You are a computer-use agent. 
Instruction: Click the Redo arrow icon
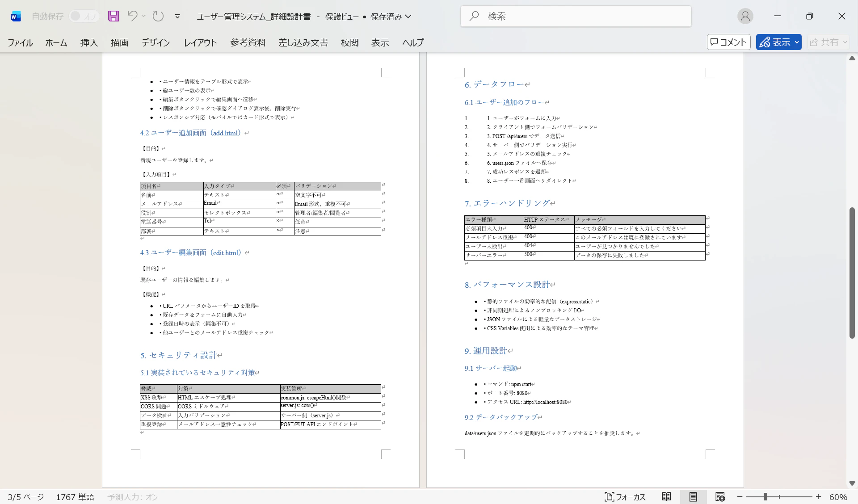tap(158, 16)
